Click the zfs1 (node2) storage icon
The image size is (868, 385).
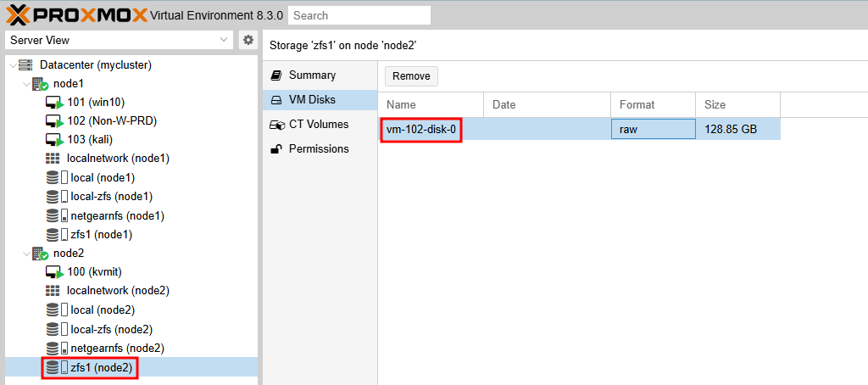coord(57,367)
